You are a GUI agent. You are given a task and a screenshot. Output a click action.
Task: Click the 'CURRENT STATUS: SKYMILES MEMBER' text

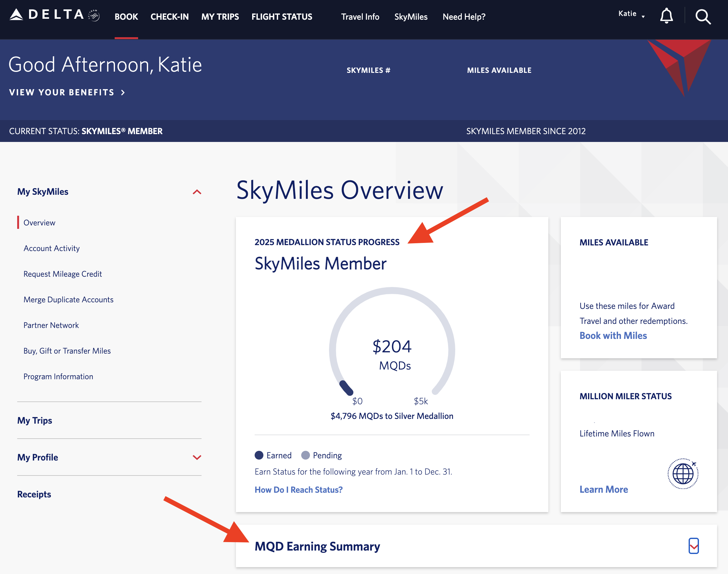[86, 131]
